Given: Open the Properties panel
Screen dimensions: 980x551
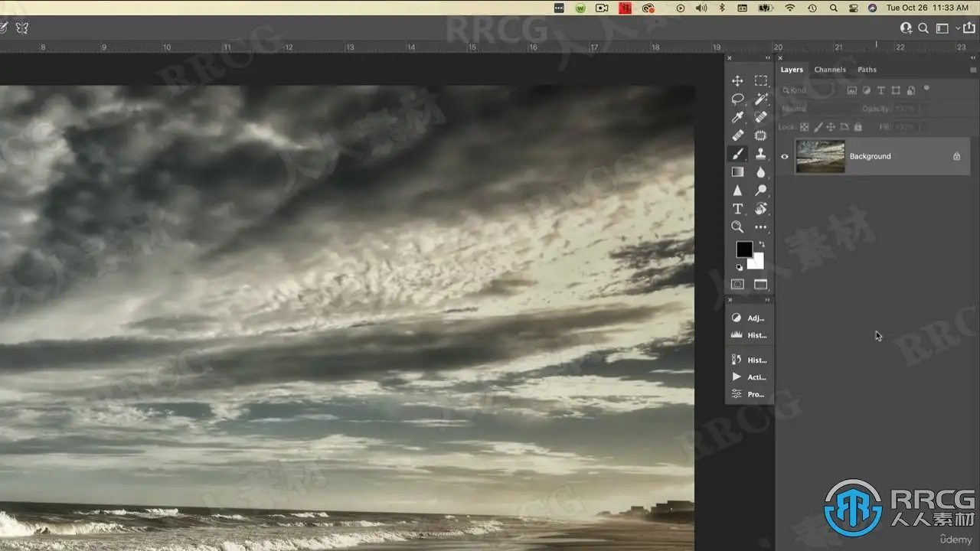Looking at the screenshot, I should (x=749, y=394).
